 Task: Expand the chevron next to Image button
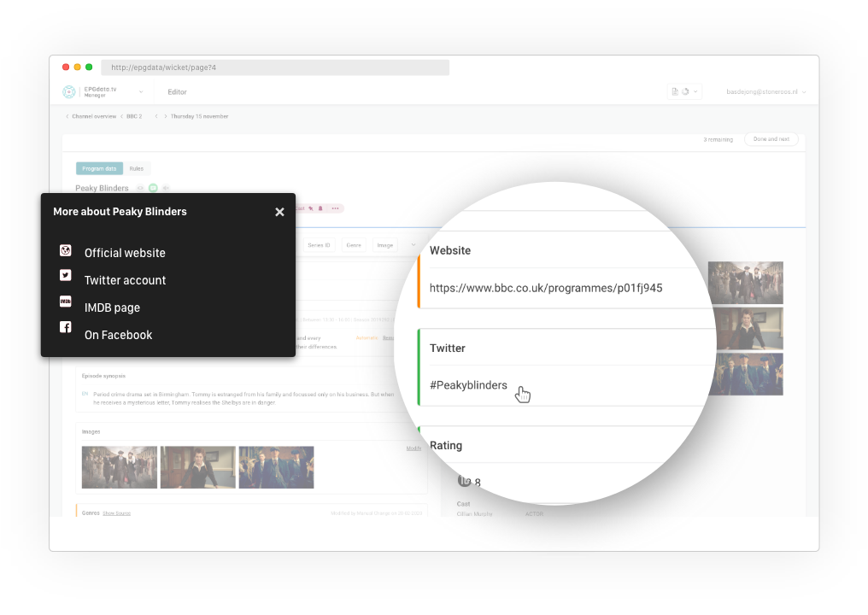[413, 244]
